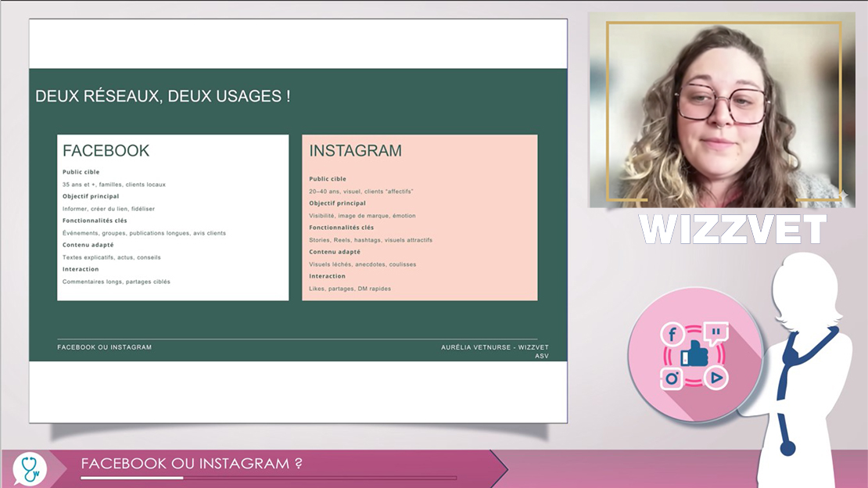Select the FACEBOOK card heading
868x488 pixels.
point(106,151)
